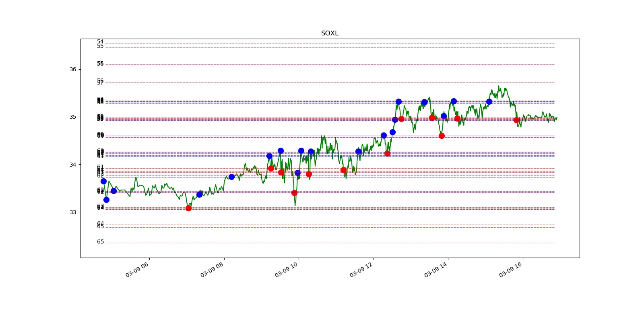Click the x-axis label 03-09 12
This screenshot has width=644, height=322.
[361, 269]
